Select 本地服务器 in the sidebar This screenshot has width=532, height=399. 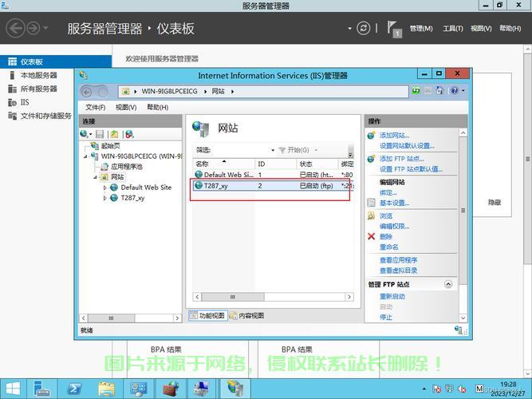[38, 75]
